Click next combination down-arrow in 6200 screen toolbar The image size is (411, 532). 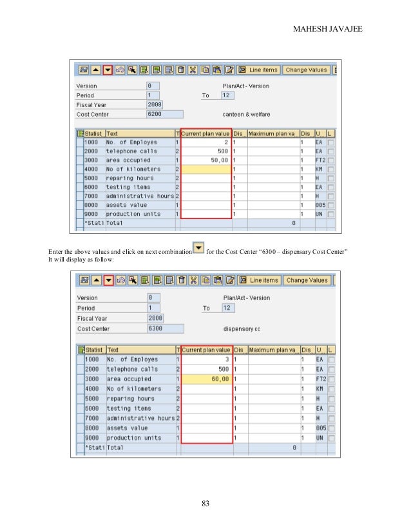pos(108,70)
